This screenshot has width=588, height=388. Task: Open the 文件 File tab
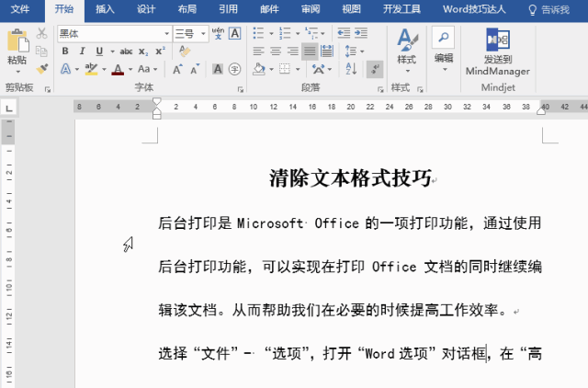(20, 9)
